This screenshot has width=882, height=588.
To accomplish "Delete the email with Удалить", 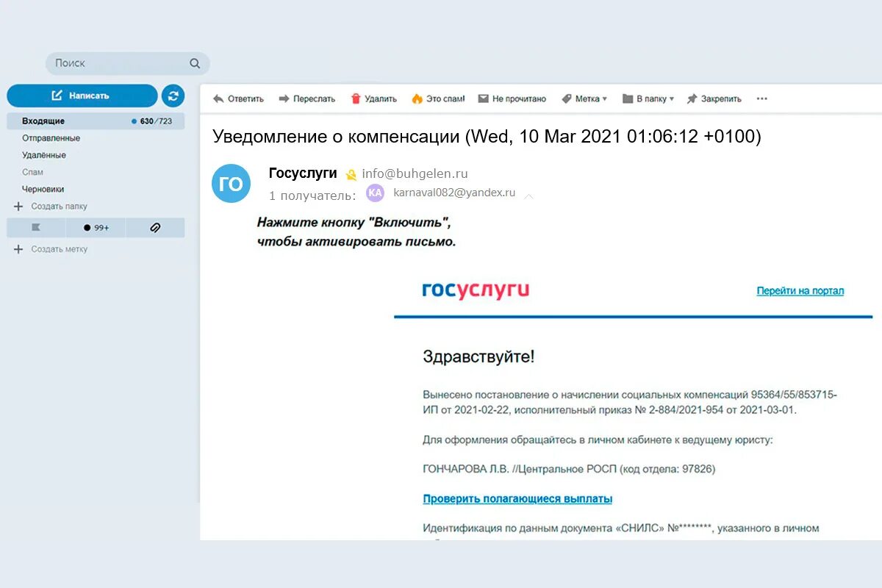I will pyautogui.click(x=373, y=98).
